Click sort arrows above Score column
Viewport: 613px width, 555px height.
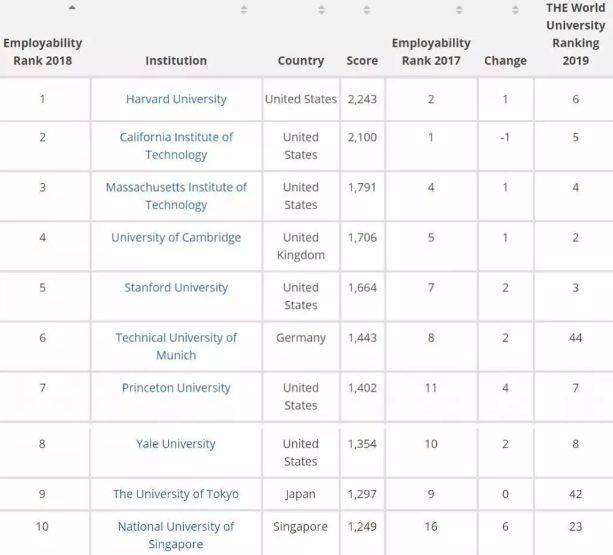click(367, 10)
